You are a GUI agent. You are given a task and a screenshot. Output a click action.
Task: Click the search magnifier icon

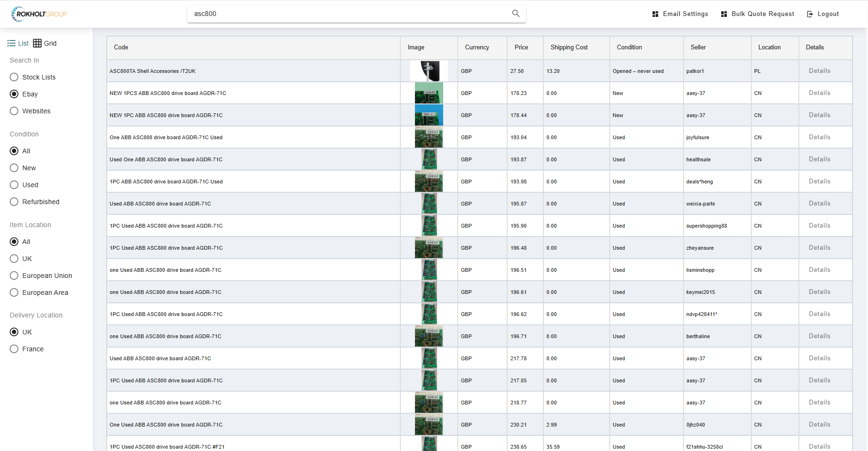pyautogui.click(x=516, y=14)
